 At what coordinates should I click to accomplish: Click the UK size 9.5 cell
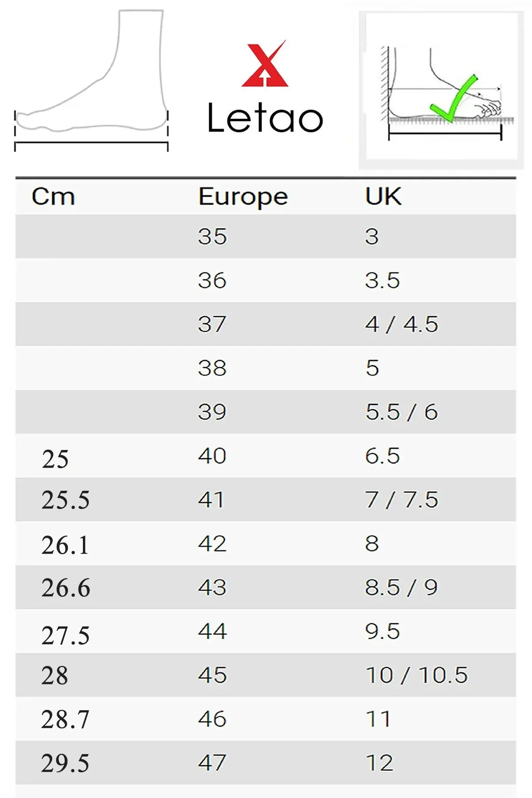383,631
